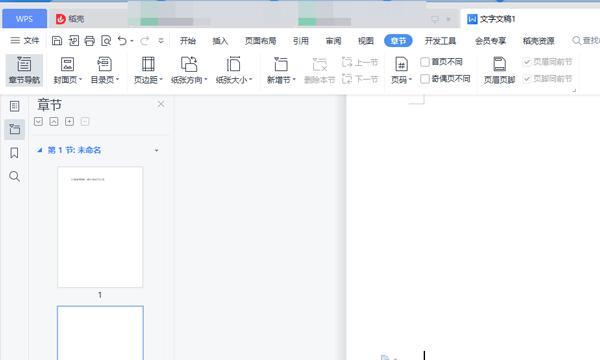
Task: Open the bookmark sidebar icon
Action: tap(14, 153)
